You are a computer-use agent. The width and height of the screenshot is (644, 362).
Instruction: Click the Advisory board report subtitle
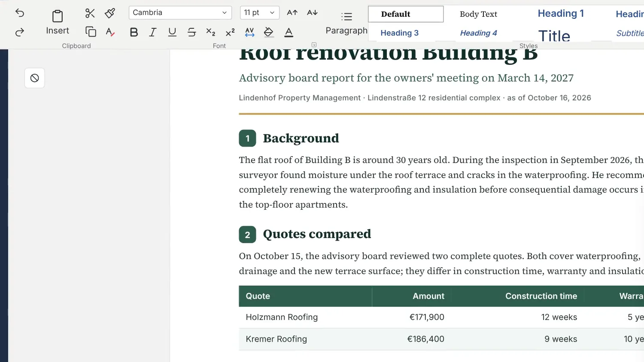pos(406,78)
